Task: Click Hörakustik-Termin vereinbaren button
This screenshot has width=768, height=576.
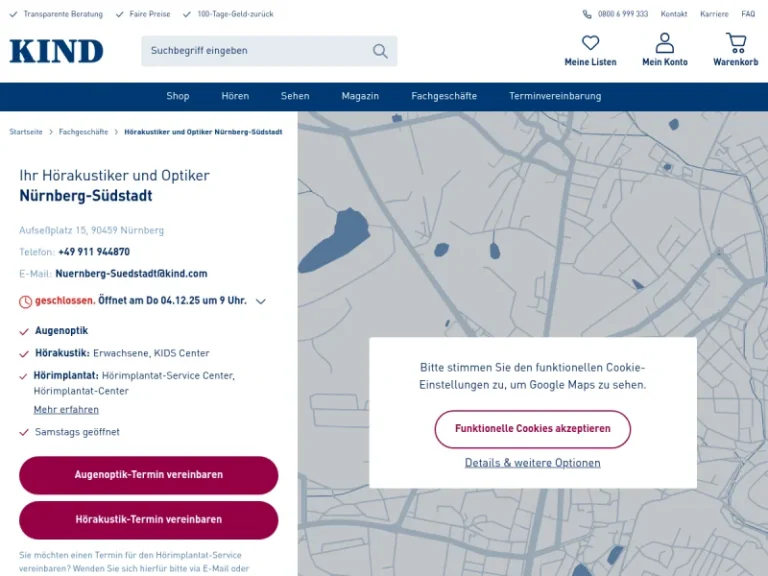Action: [148, 520]
